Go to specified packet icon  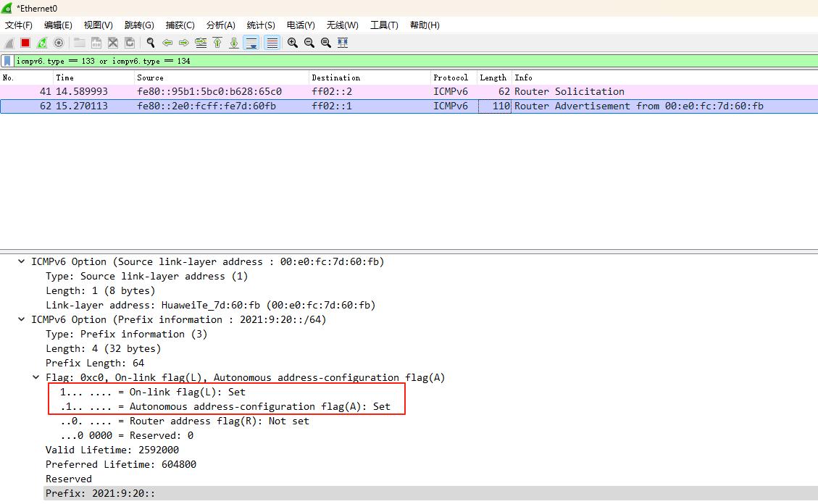coord(201,43)
